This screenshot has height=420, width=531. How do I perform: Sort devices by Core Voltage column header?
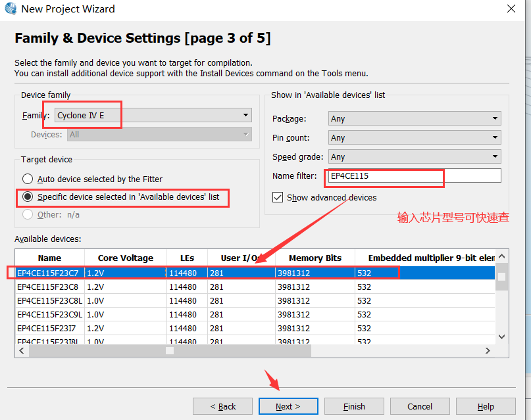pyautogui.click(x=125, y=258)
